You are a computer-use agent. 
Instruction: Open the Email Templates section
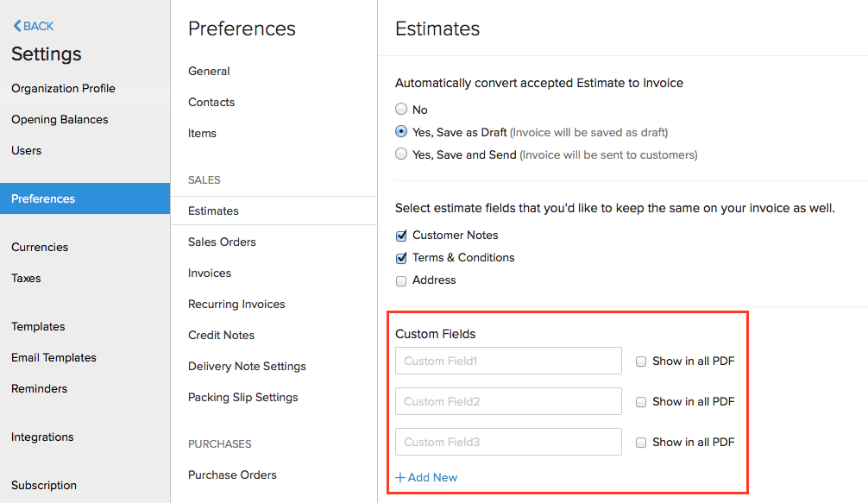point(53,357)
